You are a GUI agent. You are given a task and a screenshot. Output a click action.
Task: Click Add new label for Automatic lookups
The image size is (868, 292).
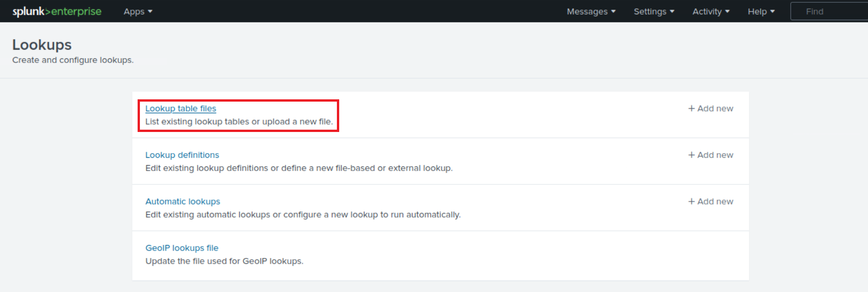point(715,201)
